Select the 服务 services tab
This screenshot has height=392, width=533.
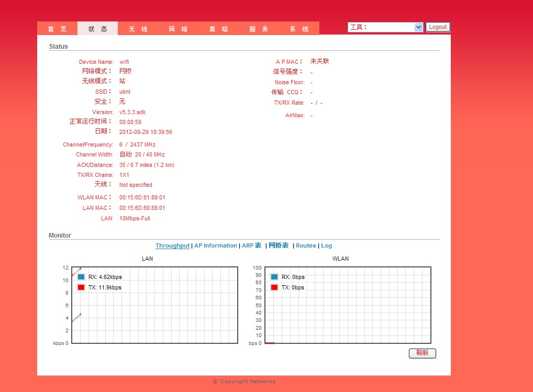click(x=259, y=29)
